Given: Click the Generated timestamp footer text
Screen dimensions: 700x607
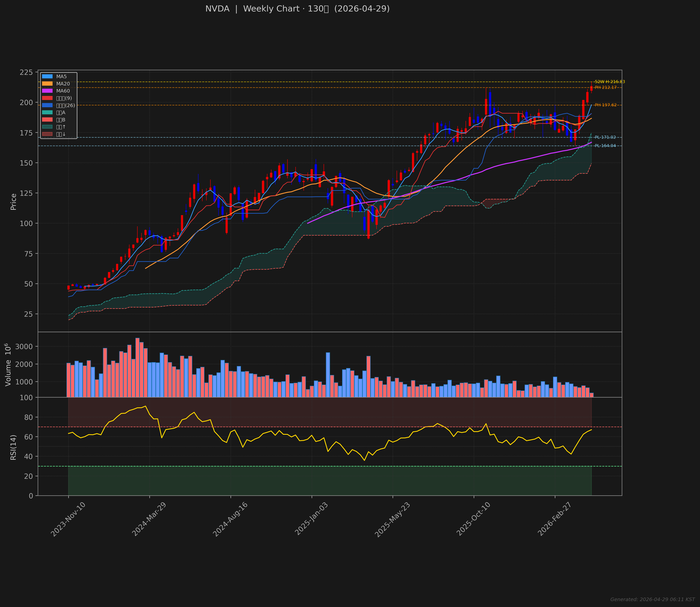Looking at the screenshot, I should (652, 600).
